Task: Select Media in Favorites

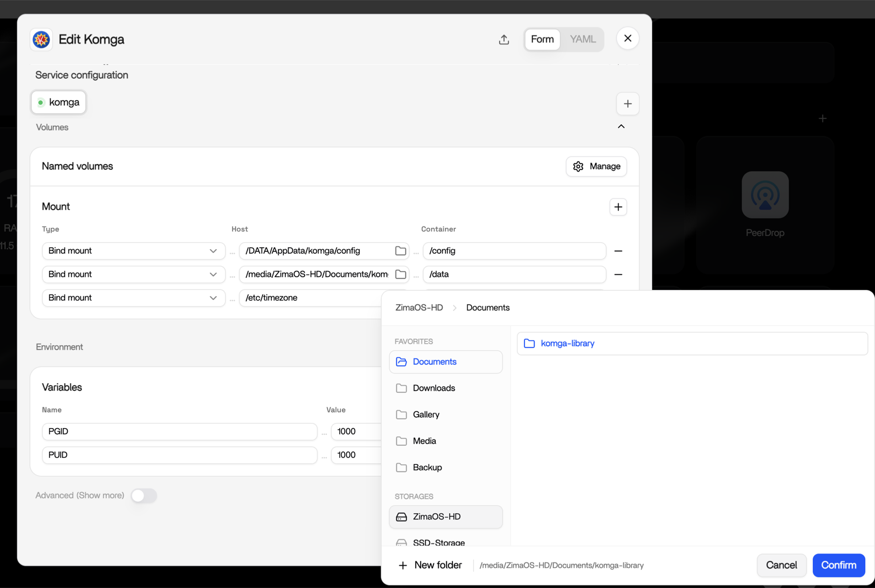Action: [x=446, y=441]
